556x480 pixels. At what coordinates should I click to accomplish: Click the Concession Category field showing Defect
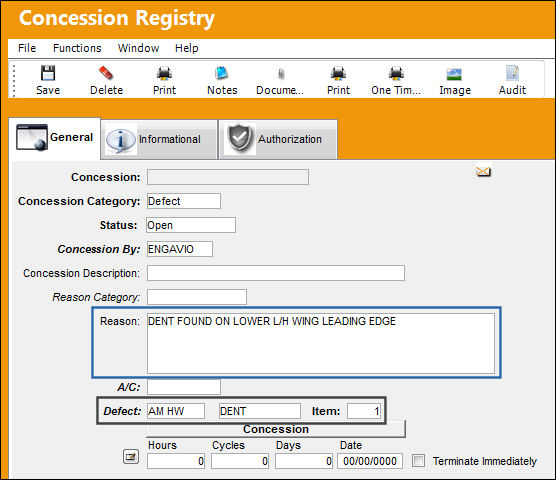tap(184, 201)
